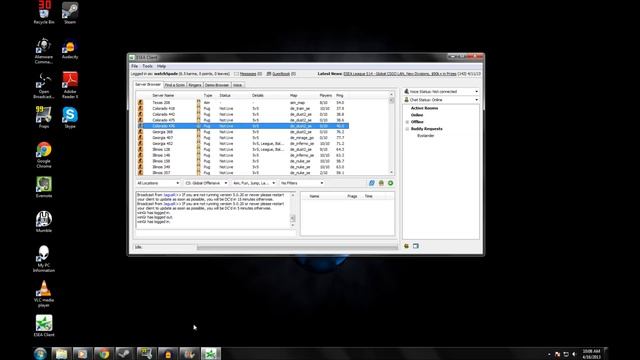640x360 pixels.
Task: Switch to the Demo Browser tab
Action: click(217, 85)
